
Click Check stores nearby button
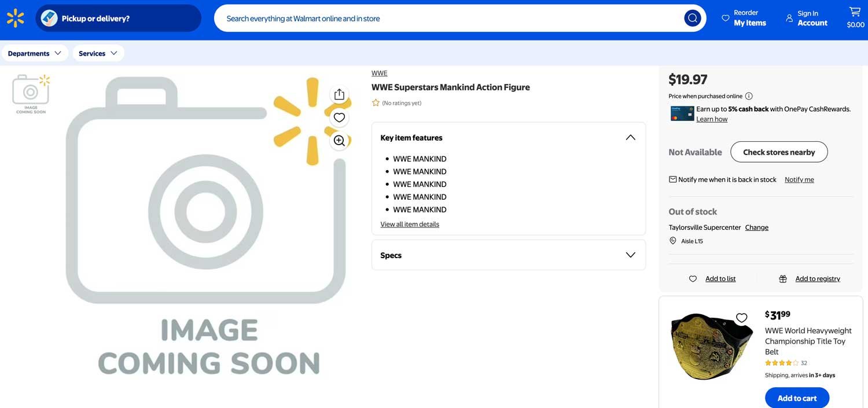tap(778, 152)
